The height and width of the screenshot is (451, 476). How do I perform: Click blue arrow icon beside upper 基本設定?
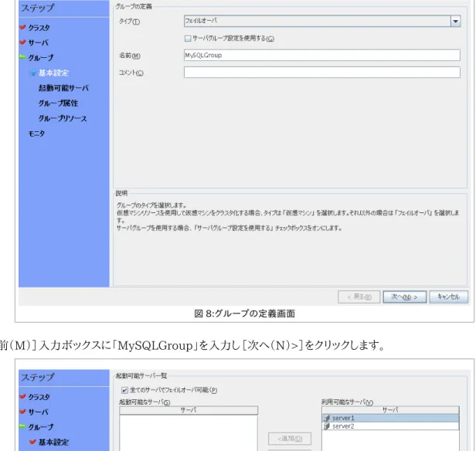click(32, 73)
